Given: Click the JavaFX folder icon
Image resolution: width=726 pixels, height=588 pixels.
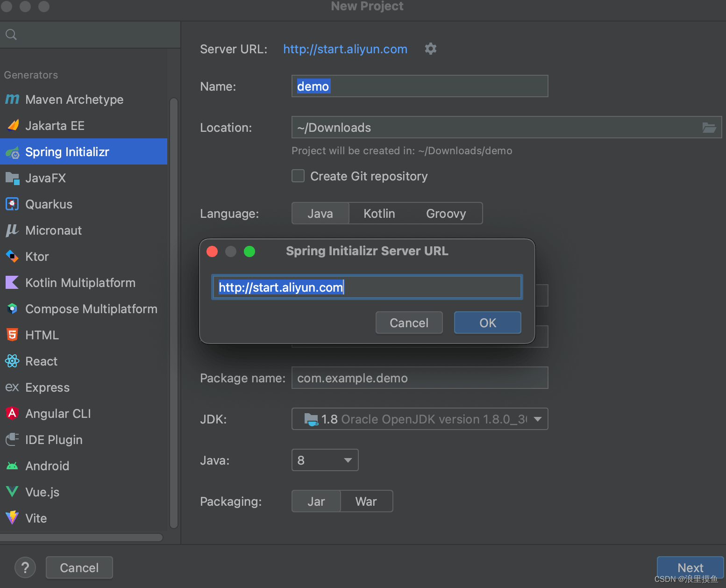Looking at the screenshot, I should click(12, 178).
